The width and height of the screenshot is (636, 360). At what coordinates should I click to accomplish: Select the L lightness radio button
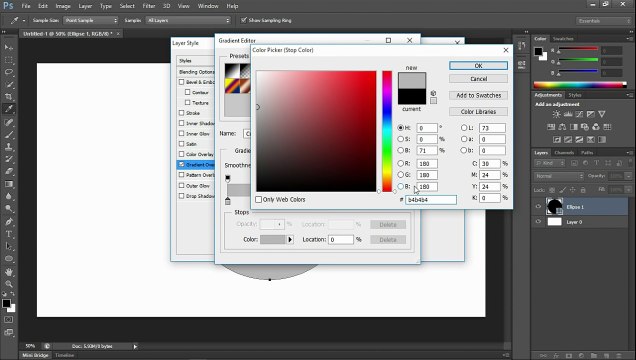[464, 128]
